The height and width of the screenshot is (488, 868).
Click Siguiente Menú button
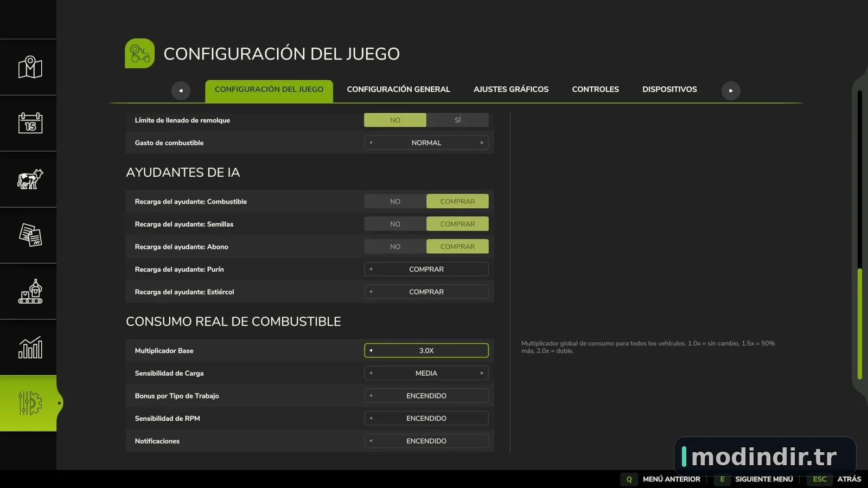click(764, 479)
